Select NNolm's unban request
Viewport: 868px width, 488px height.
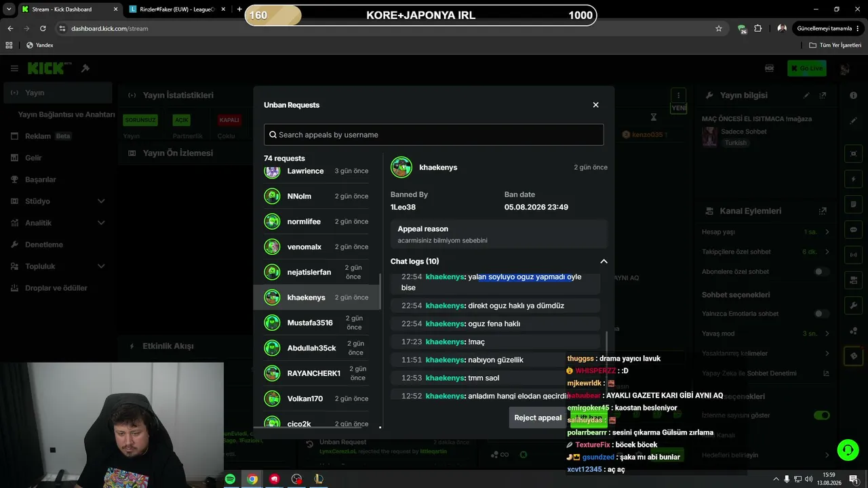(x=317, y=196)
